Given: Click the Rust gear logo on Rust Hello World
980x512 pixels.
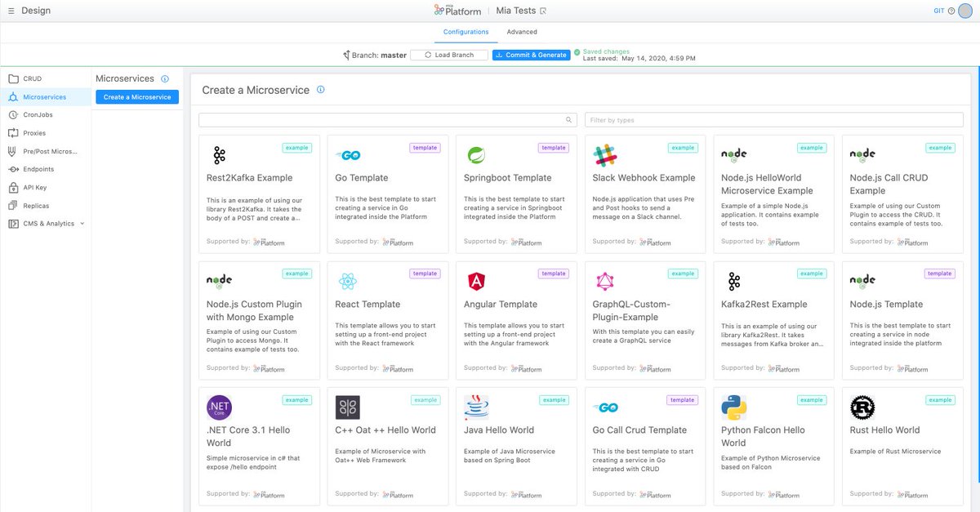Looking at the screenshot, I should 862,407.
